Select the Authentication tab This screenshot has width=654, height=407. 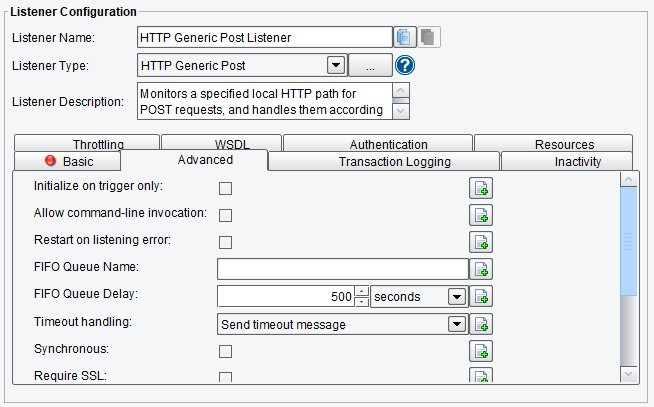[x=378, y=143]
